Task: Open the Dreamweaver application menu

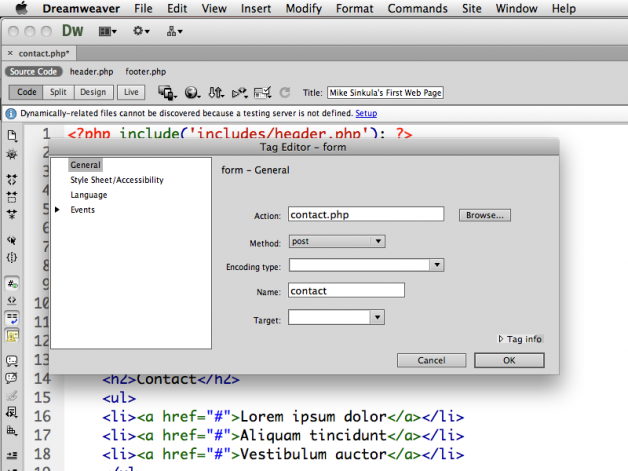Action: (x=81, y=8)
